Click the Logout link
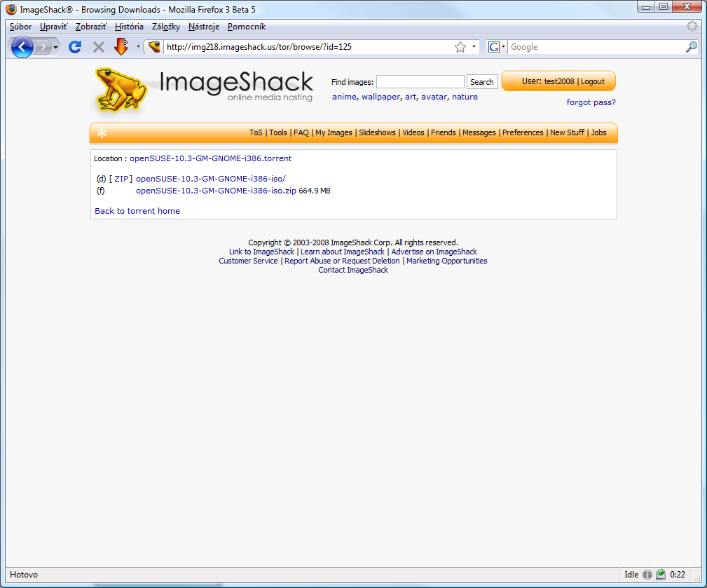 593,81
